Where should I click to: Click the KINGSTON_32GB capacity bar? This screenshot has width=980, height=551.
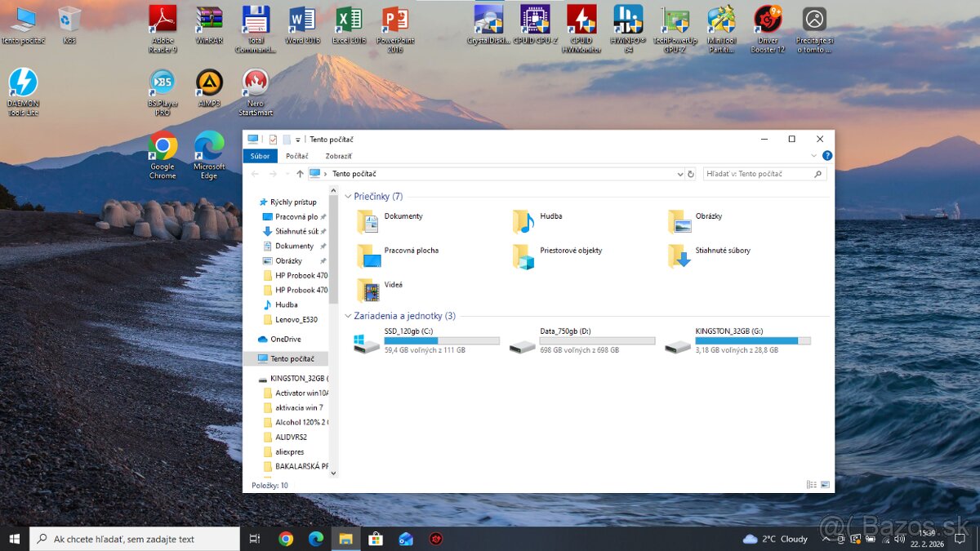pyautogui.click(x=751, y=340)
